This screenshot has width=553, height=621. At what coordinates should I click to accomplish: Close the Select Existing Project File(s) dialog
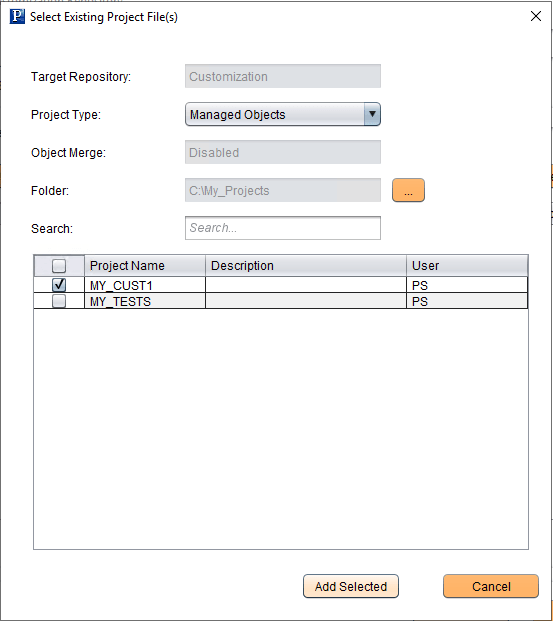click(536, 16)
